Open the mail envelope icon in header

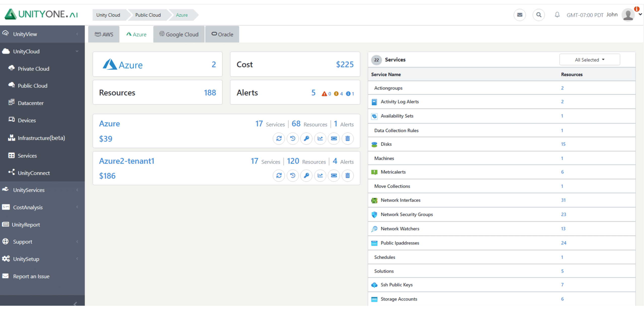click(x=519, y=15)
